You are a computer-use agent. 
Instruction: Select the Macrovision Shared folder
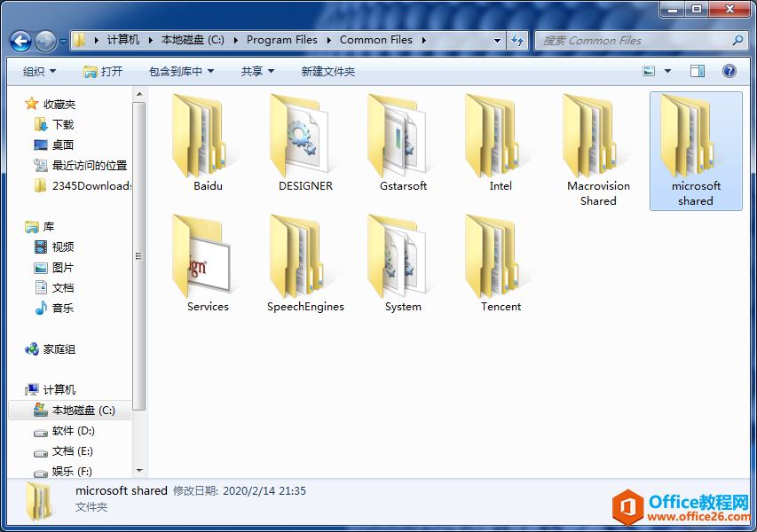pos(598,150)
